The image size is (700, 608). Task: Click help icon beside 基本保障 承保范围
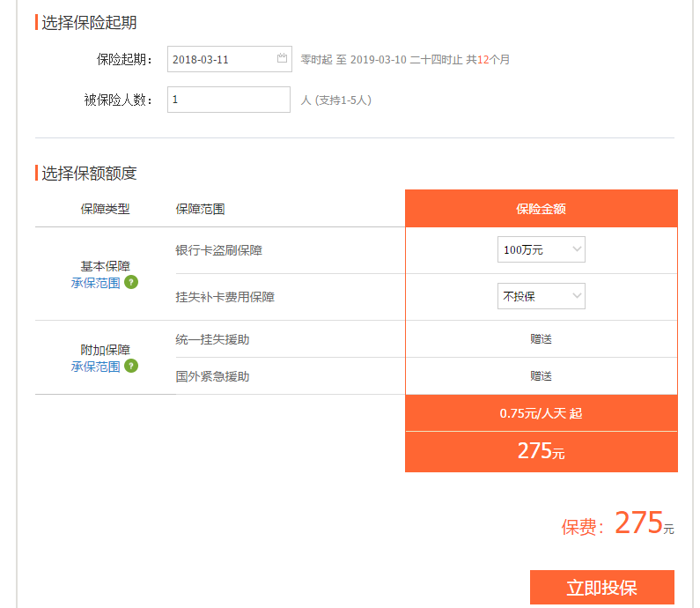click(131, 283)
